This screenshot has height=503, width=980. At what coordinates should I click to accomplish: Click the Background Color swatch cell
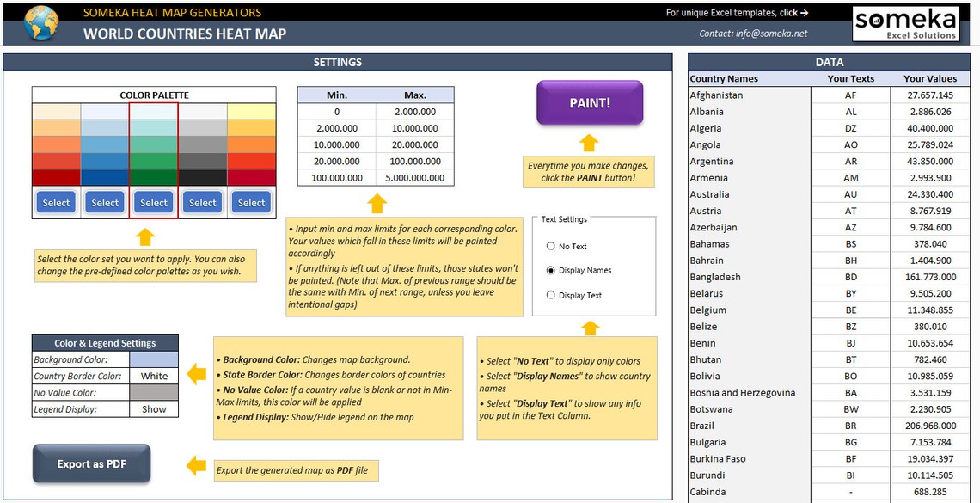154,359
